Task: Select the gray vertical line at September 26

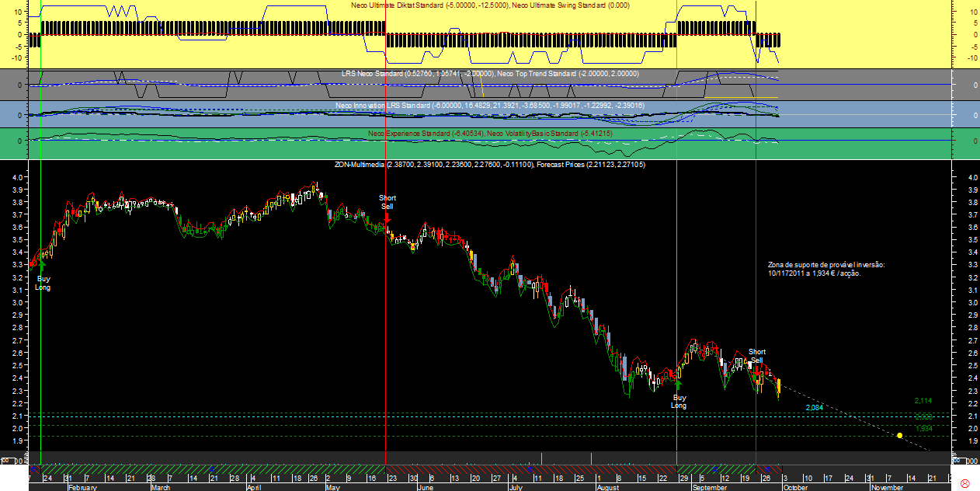Action: 756,233
